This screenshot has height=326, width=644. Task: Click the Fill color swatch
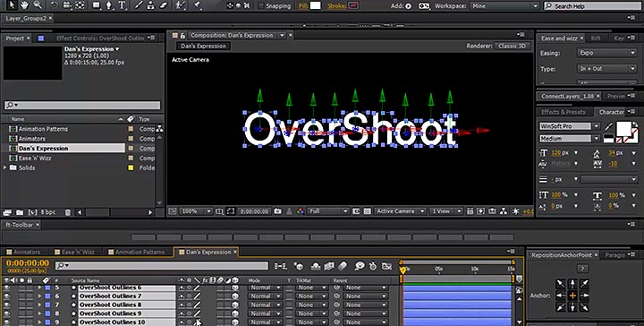coord(315,5)
